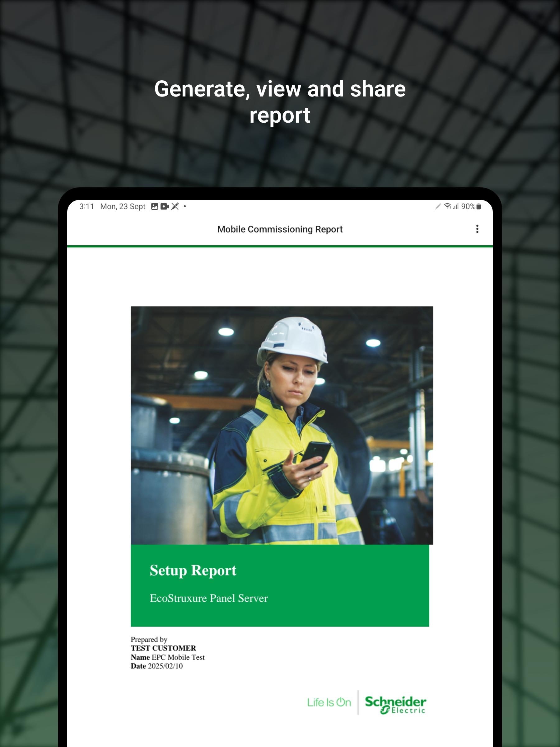Tap the battery icon in the status bar
Screen dimensions: 560x747
478,206
